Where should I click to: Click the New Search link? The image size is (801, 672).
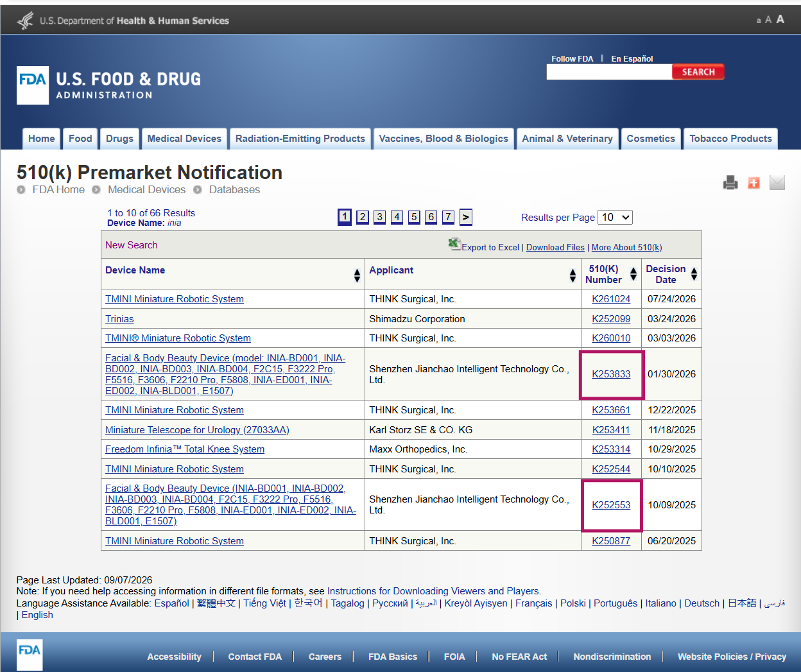131,245
